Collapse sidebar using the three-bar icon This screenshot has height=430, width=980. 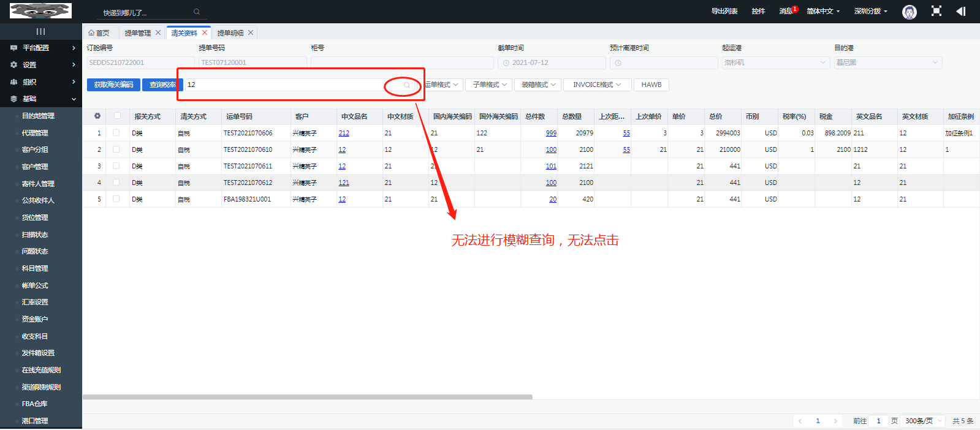40,31
